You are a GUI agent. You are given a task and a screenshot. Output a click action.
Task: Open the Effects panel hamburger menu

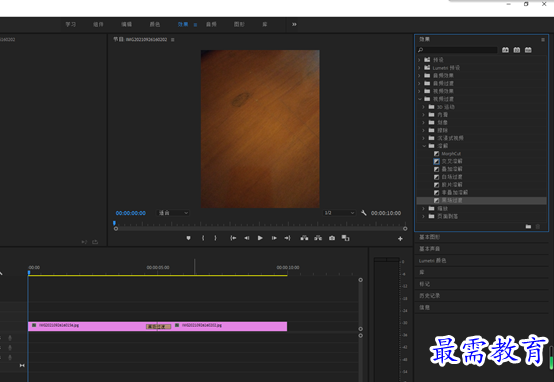(543, 40)
